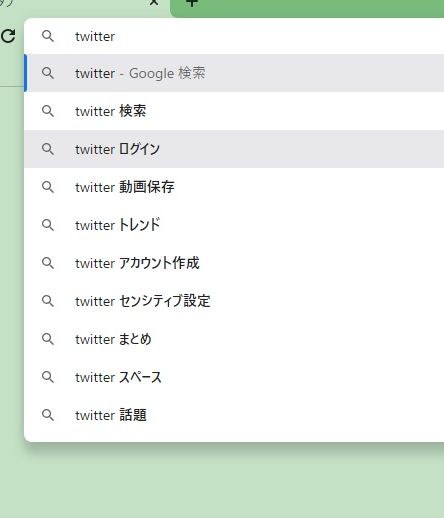The height and width of the screenshot is (518, 444).
Task: Click the search icon beside the address bar text
Action: (48, 36)
